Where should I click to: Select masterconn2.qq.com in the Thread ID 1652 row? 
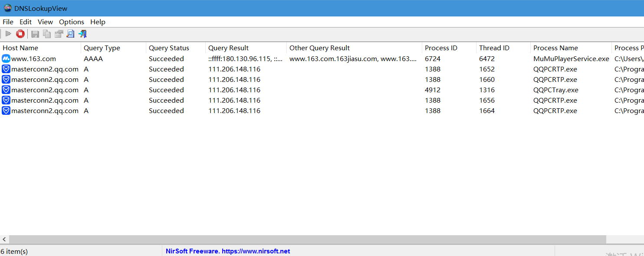pyautogui.click(x=45, y=69)
